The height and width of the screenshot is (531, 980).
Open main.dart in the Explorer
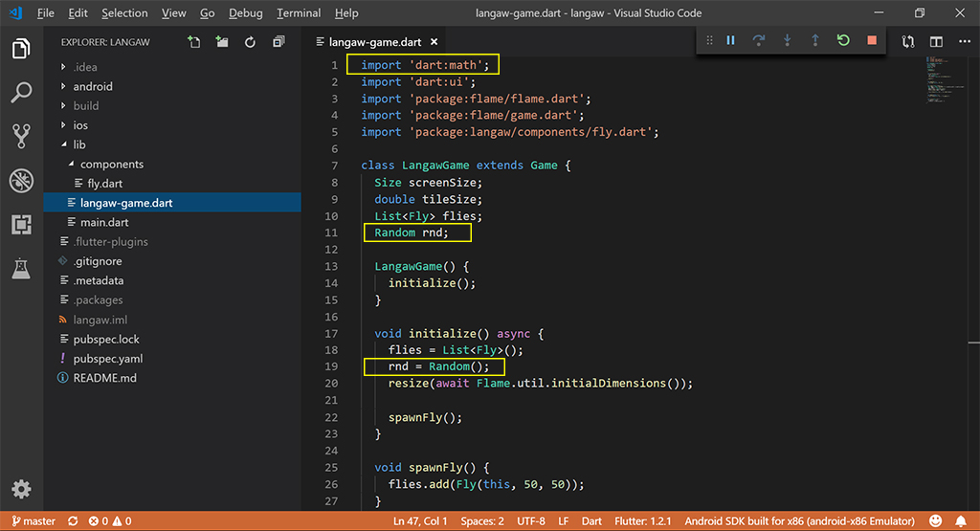tap(104, 222)
